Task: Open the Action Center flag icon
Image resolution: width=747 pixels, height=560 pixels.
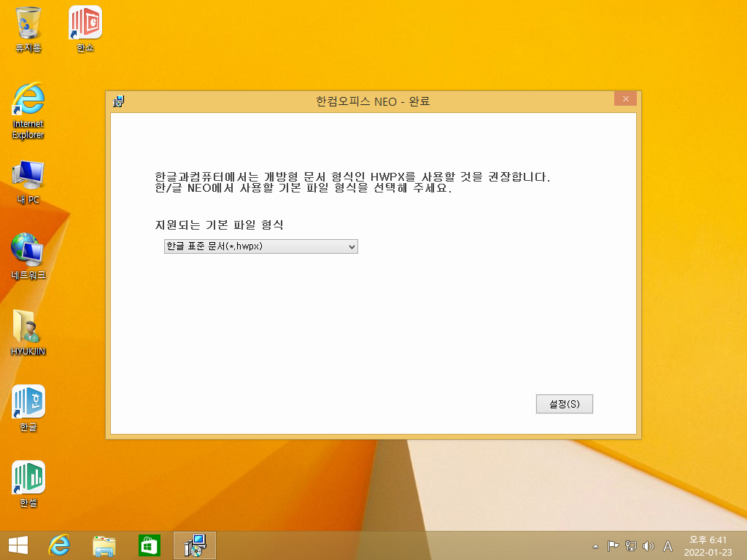Action: pos(613,546)
